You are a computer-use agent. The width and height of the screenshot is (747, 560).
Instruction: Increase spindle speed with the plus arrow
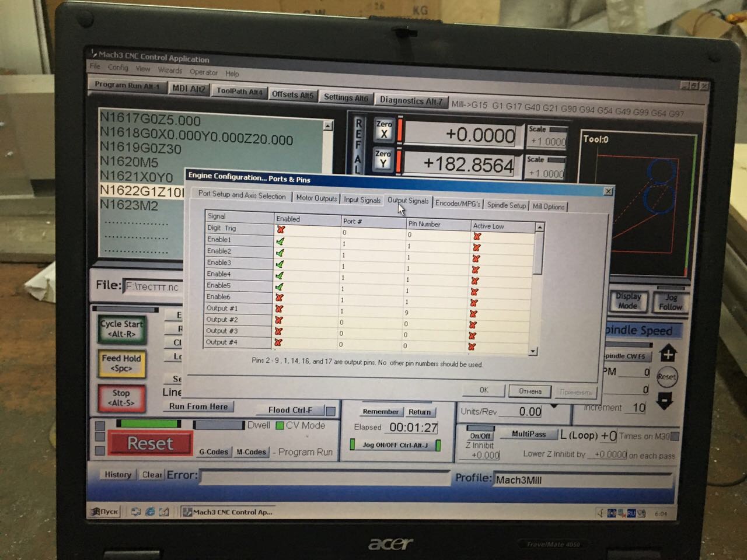(668, 353)
